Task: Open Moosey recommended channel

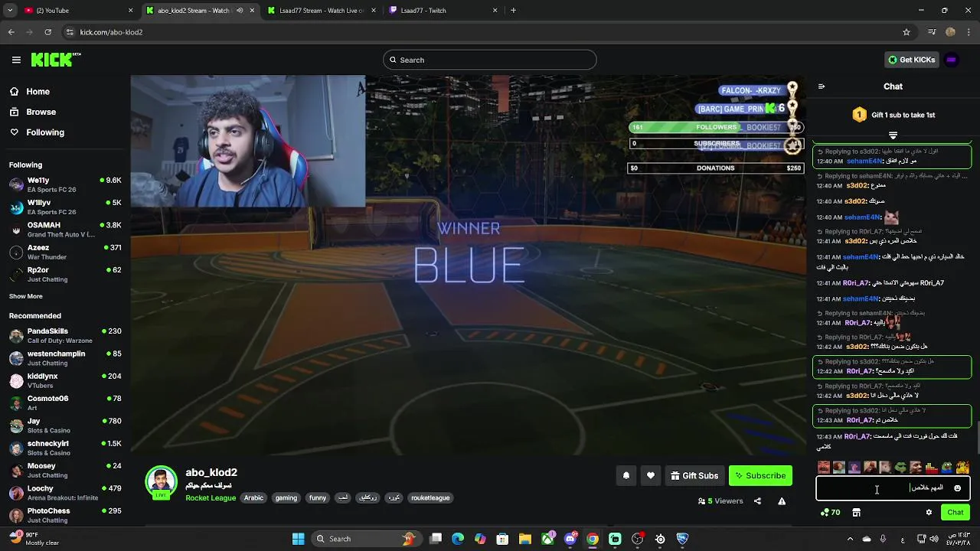Action: 65,470
